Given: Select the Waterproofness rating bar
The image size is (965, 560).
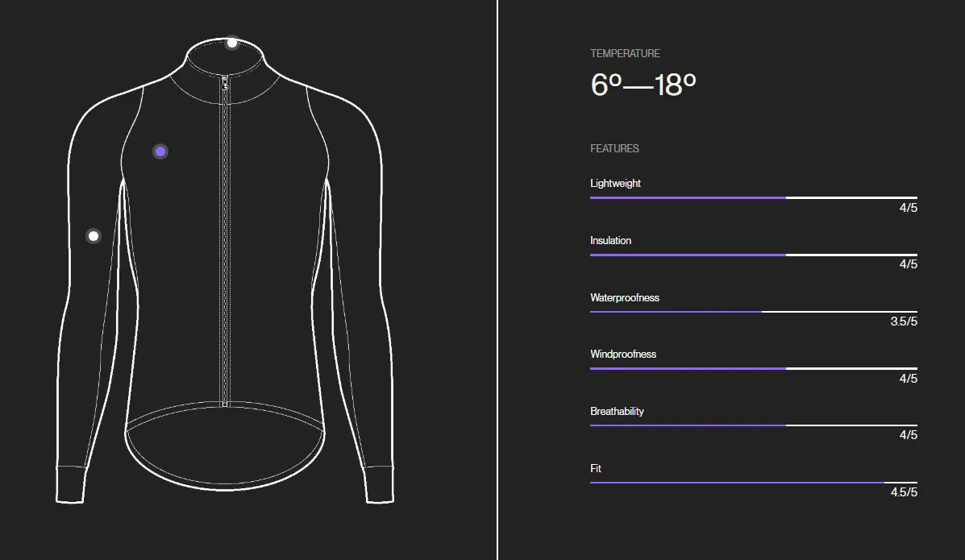Looking at the screenshot, I should (753, 312).
